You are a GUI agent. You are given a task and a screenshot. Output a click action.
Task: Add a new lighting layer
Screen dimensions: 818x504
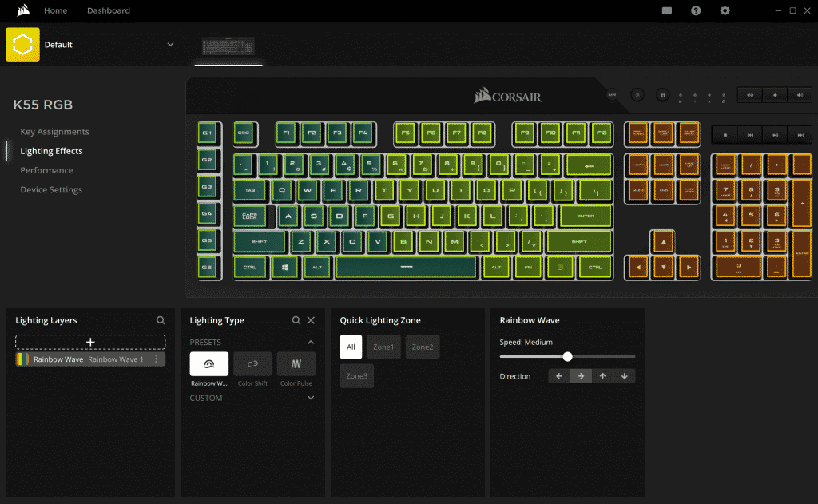(x=90, y=343)
